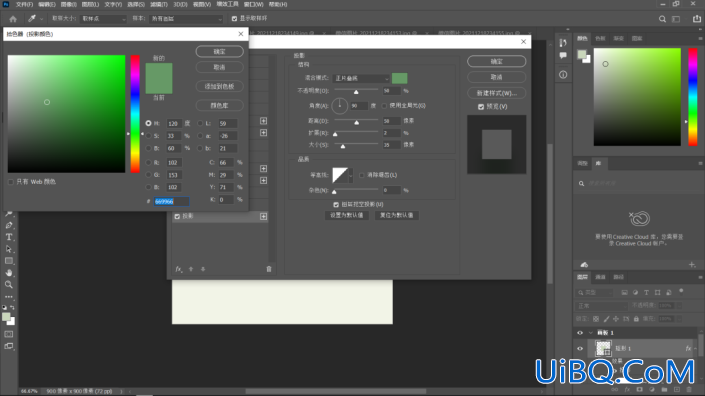Screen dimensions: 705x396
Task: Click the fx icon below styles list
Action: 178,269
